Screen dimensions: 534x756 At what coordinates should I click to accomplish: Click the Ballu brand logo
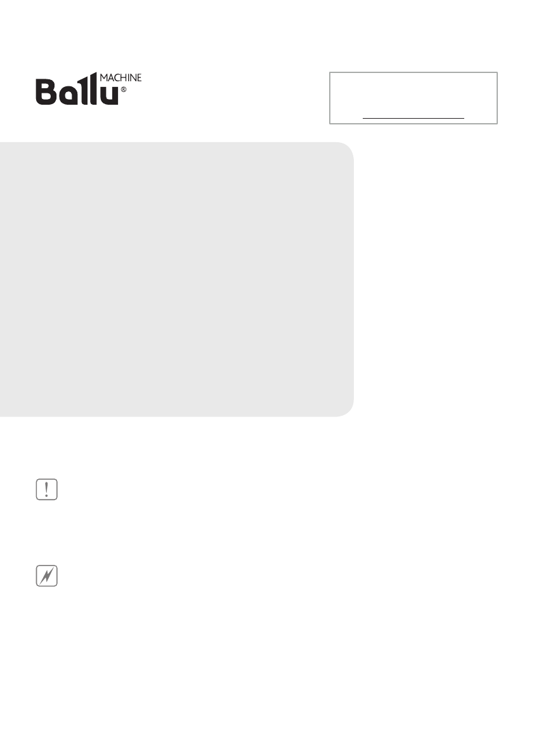89,89
